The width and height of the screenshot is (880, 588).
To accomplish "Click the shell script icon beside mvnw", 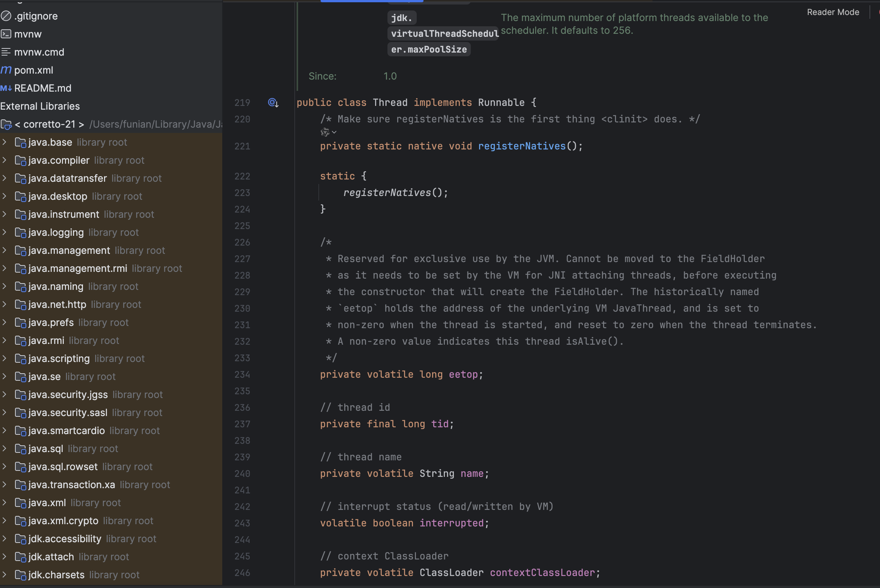I will [x=6, y=34].
